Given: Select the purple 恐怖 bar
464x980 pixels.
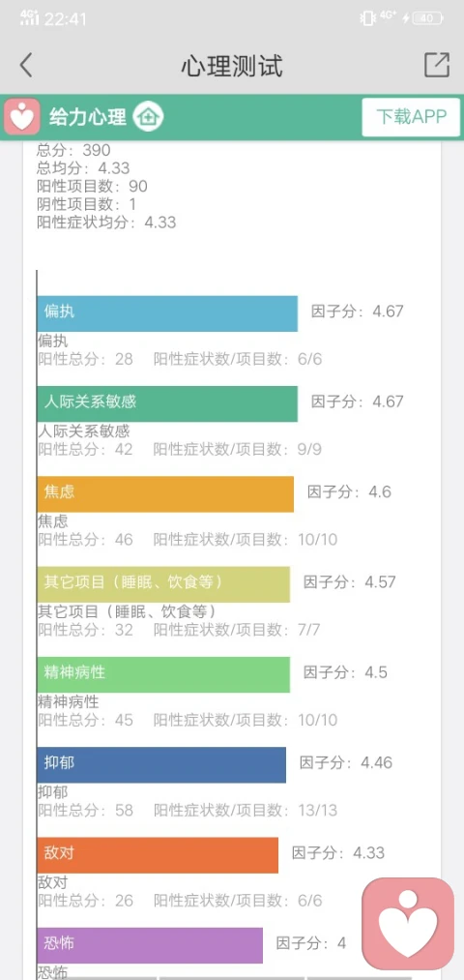Looking at the screenshot, I should click(x=150, y=945).
